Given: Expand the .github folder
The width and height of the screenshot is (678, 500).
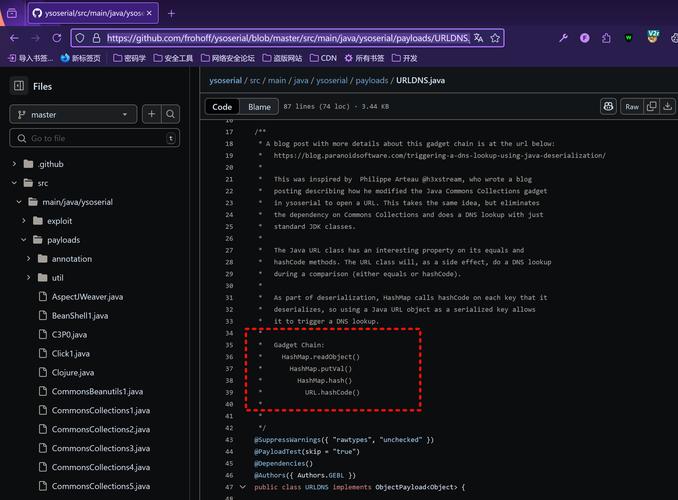Looking at the screenshot, I should [15, 164].
